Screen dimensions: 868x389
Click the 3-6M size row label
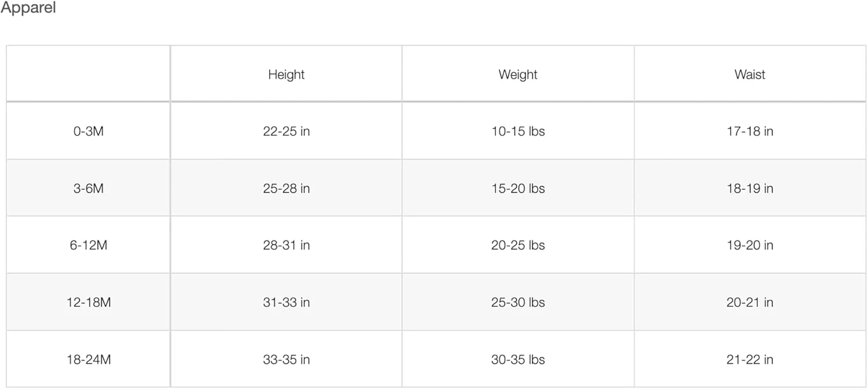point(89,189)
